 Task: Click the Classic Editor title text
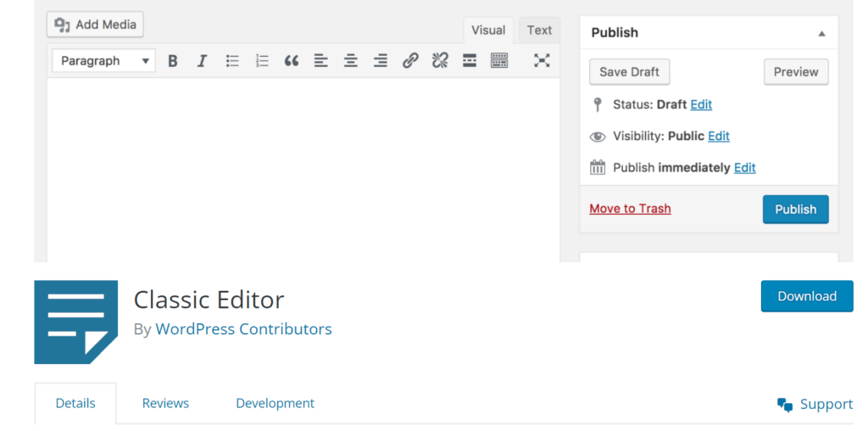(209, 299)
